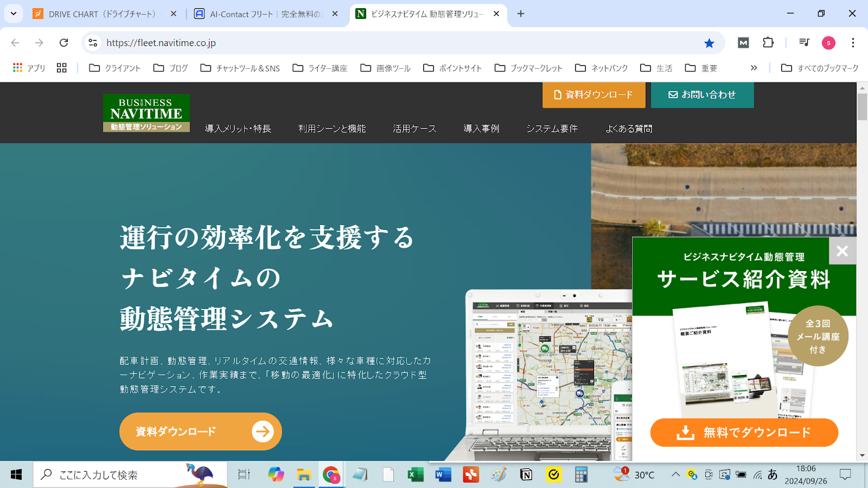Open the アプリ apps shortcut
Screen dimensions: 868x488
(29, 68)
